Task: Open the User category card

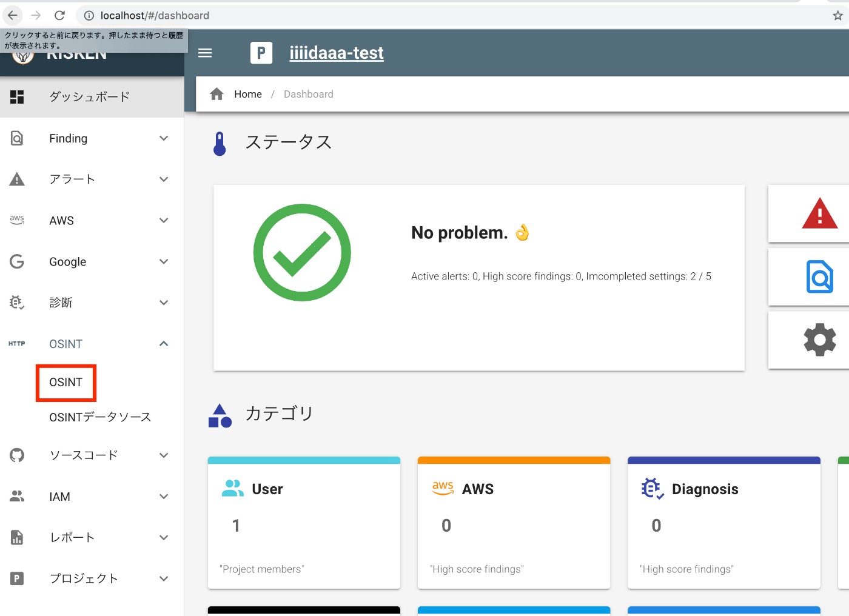Action: (304, 523)
